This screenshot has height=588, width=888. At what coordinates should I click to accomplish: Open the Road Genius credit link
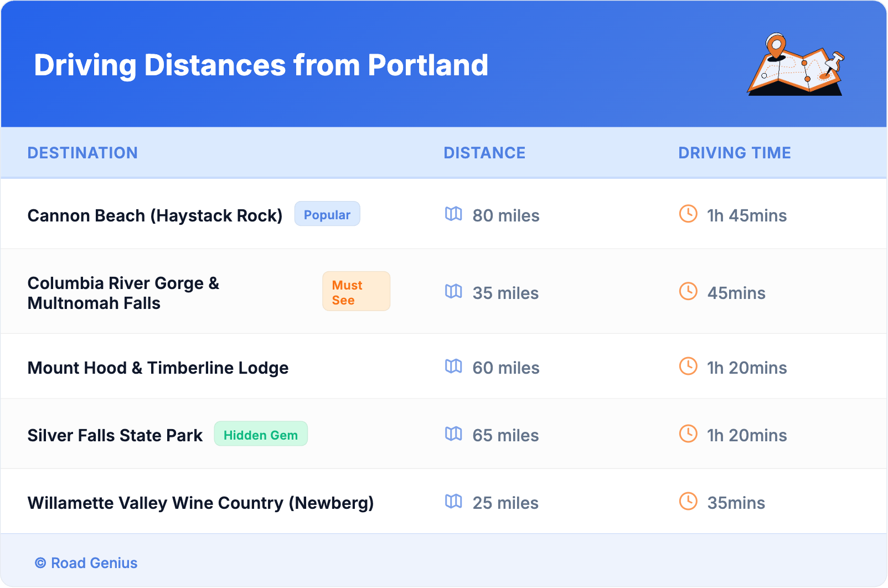[87, 563]
